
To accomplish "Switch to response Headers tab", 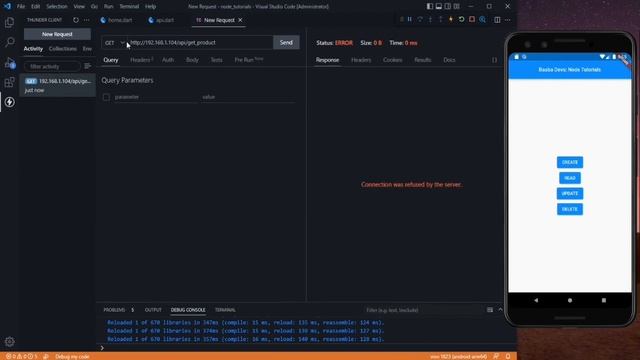I will [x=361, y=60].
